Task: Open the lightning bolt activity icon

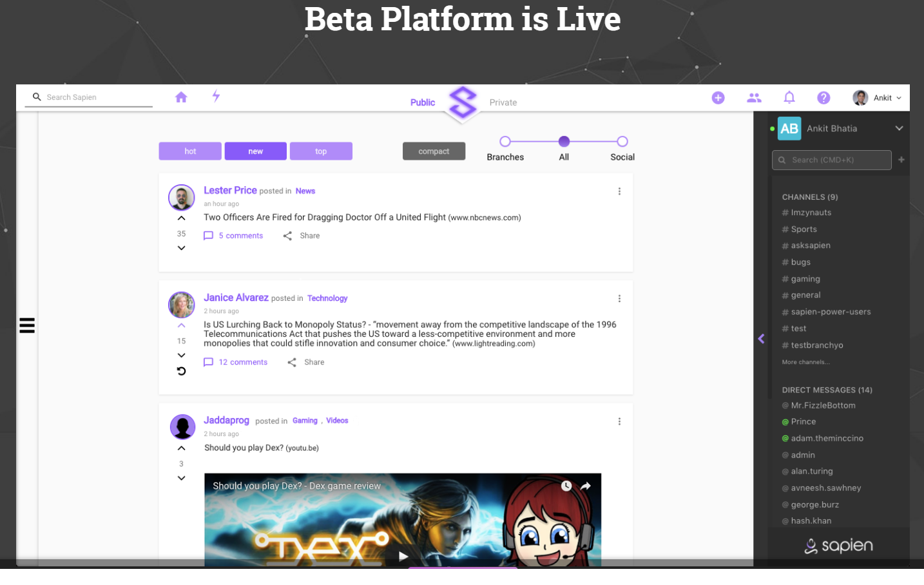Action: click(x=216, y=96)
